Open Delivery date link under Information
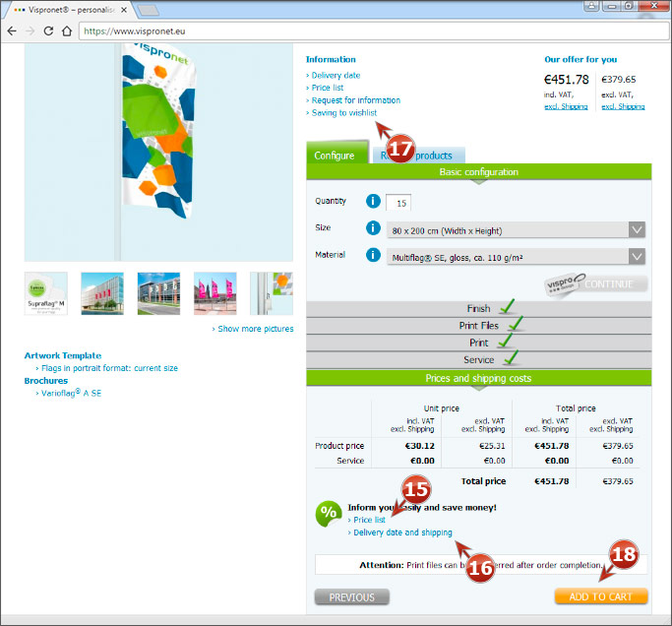 [x=336, y=76]
